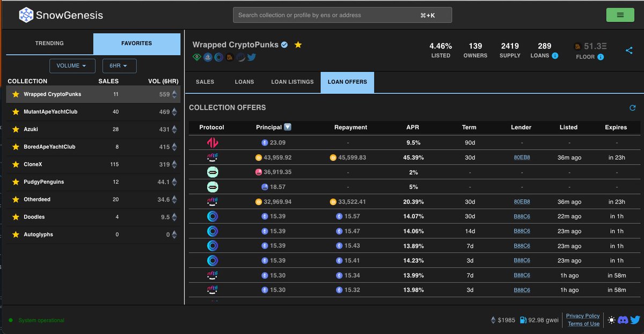Open the green hamburger menu
This screenshot has width=644, height=334.
[620, 15]
